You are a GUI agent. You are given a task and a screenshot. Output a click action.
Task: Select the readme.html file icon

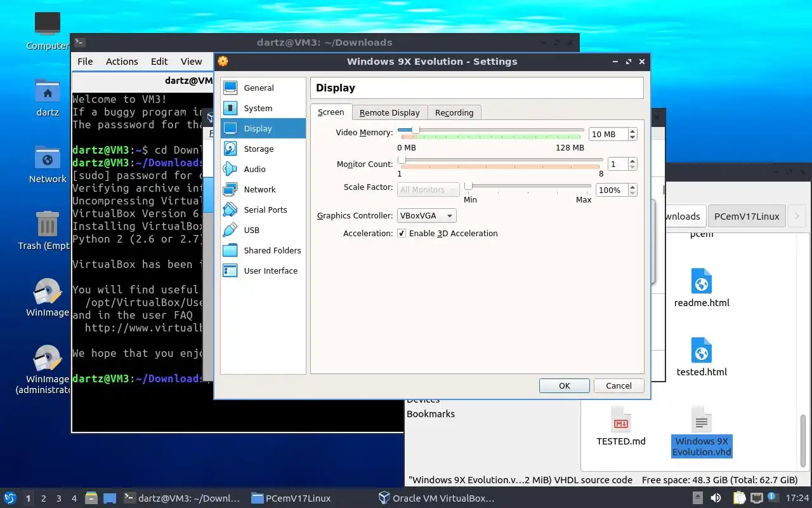click(702, 288)
